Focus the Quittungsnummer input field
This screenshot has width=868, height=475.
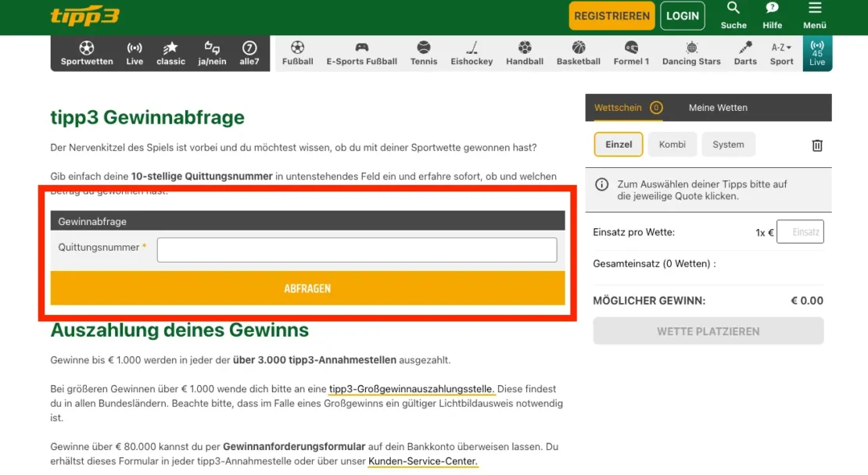(357, 250)
